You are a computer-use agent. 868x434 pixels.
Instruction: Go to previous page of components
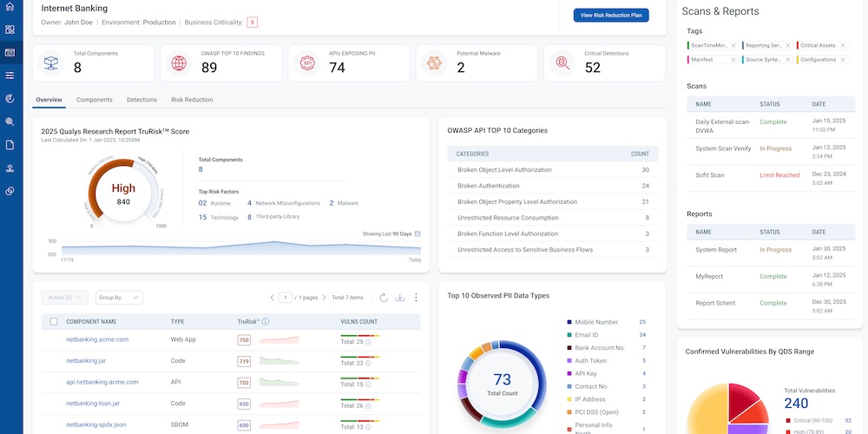click(x=272, y=298)
